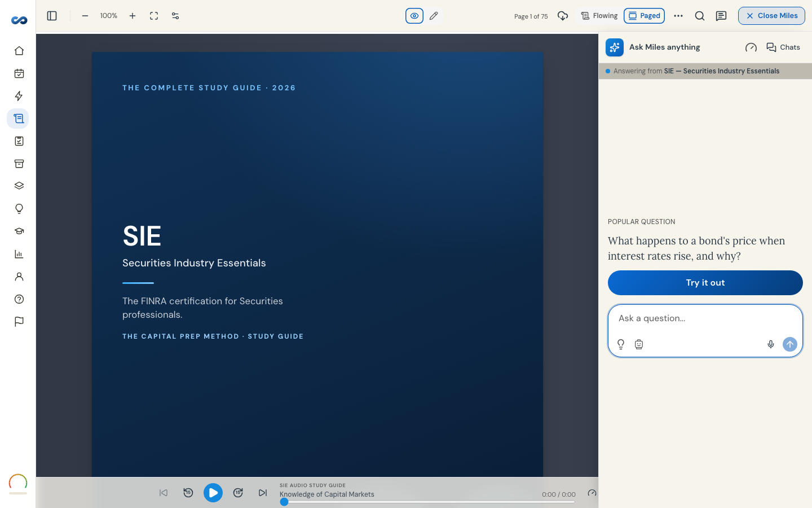812x508 pixels.
Task: Skip to previous audio track
Action: tap(164, 493)
